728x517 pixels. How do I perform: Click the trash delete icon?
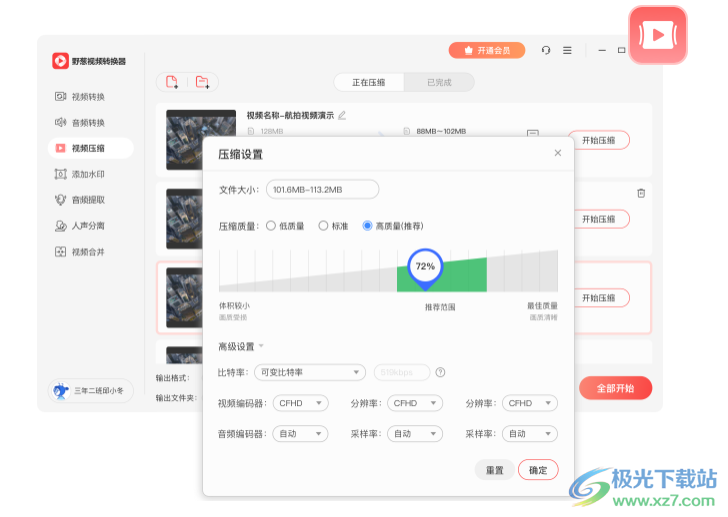click(x=641, y=193)
